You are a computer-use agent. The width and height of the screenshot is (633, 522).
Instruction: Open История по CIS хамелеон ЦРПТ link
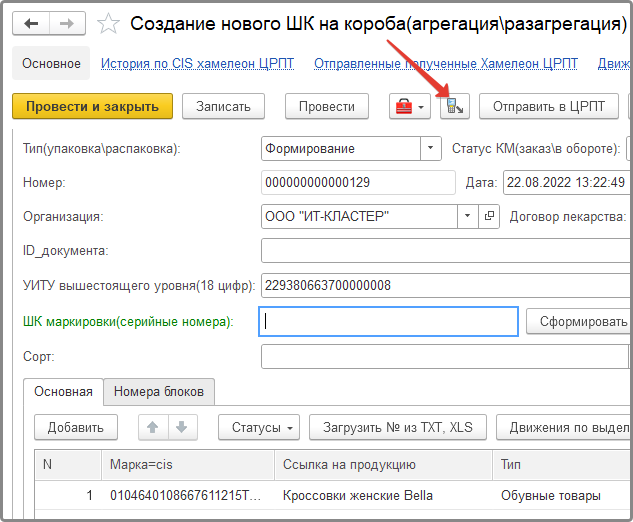[x=197, y=63]
